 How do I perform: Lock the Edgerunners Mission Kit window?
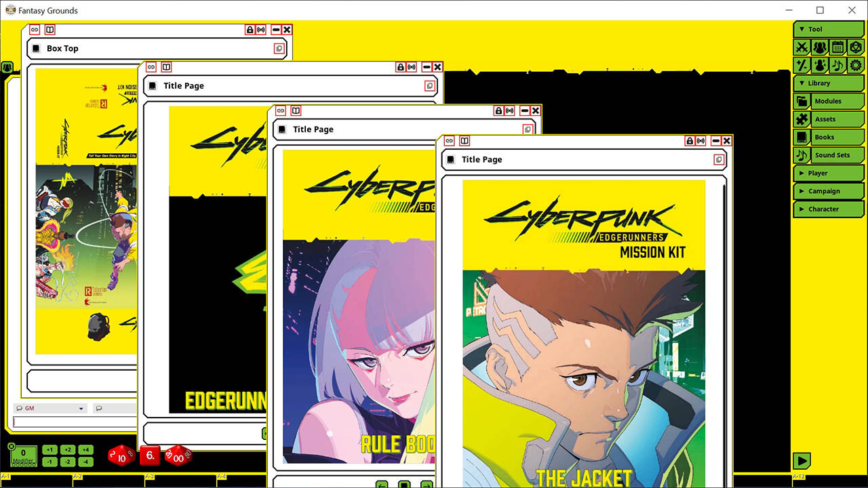click(690, 141)
